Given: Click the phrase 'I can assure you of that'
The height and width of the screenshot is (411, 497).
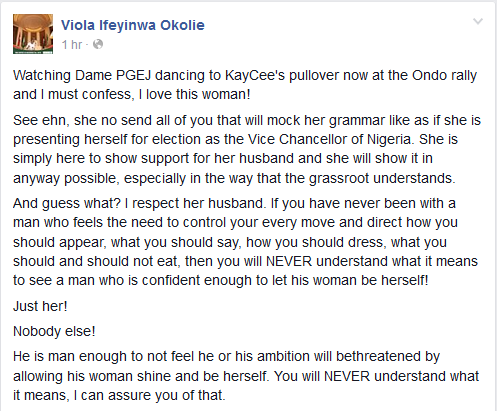Looking at the screenshot, I should coord(148,395).
